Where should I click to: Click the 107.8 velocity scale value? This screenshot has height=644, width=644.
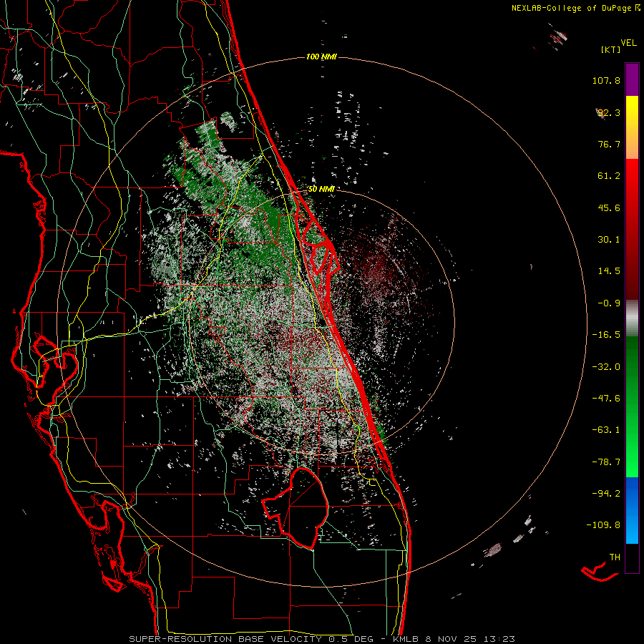point(606,80)
